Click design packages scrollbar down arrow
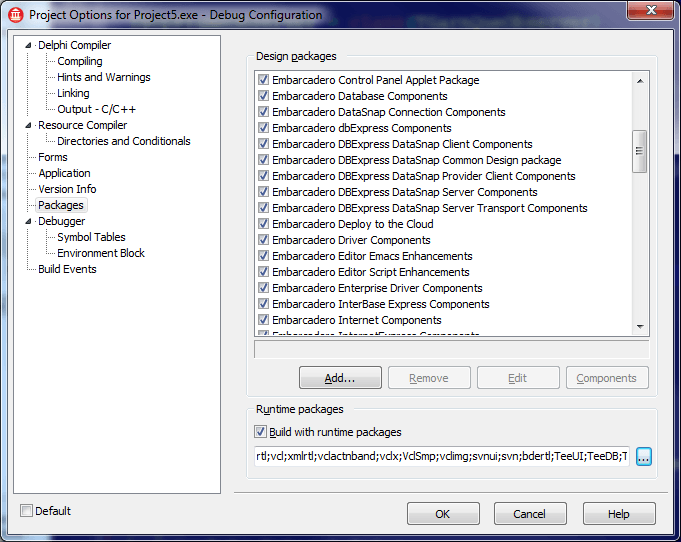The width and height of the screenshot is (681, 542). (x=640, y=327)
